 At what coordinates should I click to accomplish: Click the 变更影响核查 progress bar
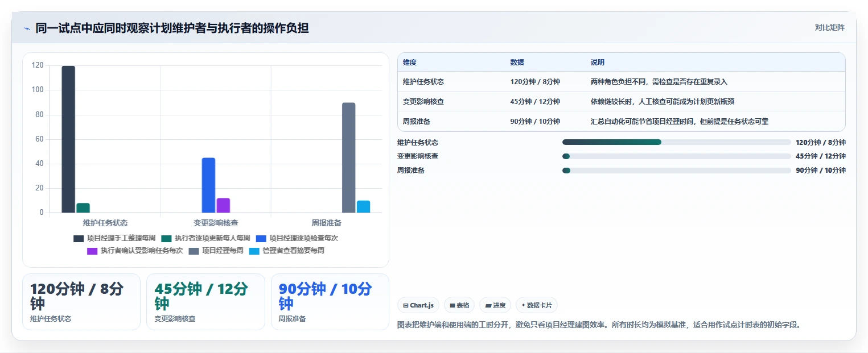(677, 156)
